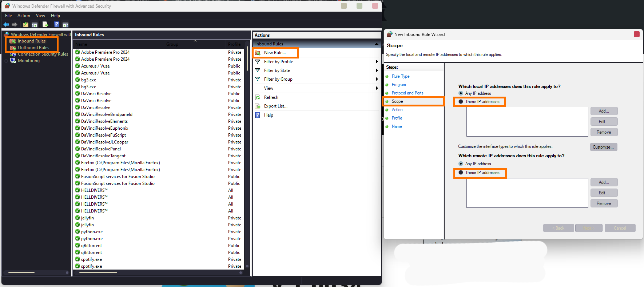This screenshot has width=644, height=287.
Task: Click the green check icon beside DaVinciResolveTangent
Action: pos(77,156)
